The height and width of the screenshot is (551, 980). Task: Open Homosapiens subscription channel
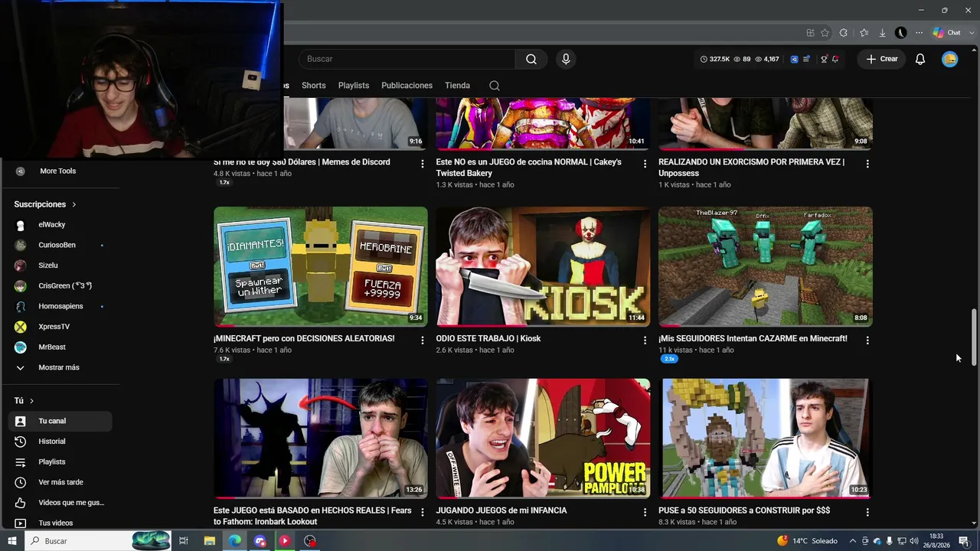point(60,306)
